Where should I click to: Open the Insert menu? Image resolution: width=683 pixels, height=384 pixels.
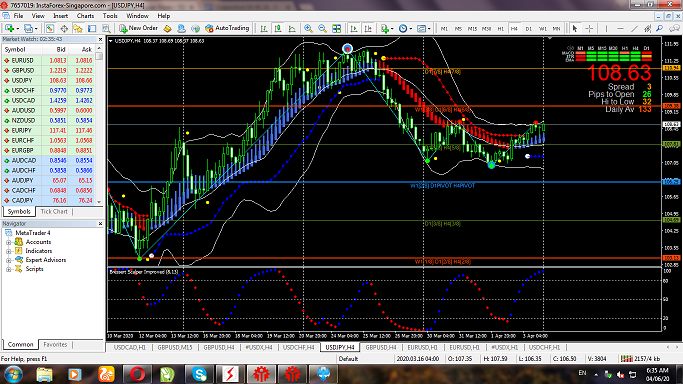pyautogui.click(x=61, y=16)
